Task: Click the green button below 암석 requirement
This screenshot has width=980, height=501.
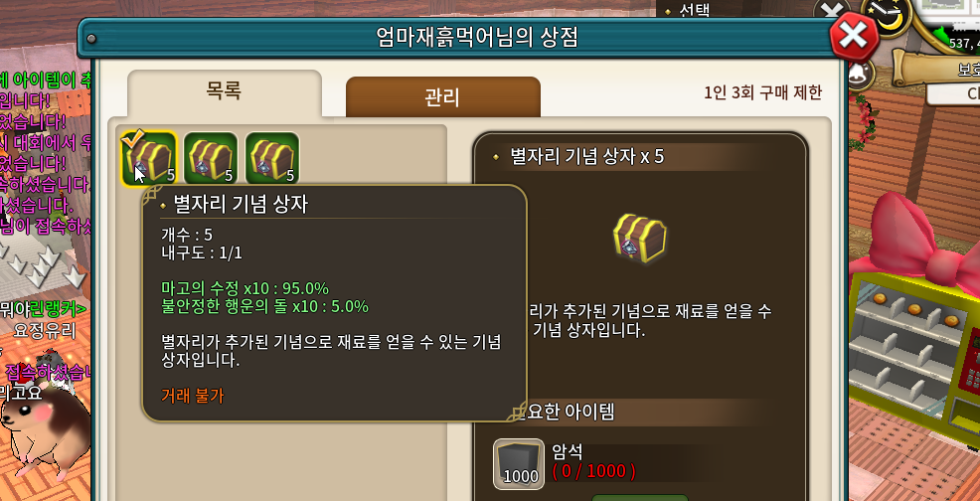Action: [639, 497]
